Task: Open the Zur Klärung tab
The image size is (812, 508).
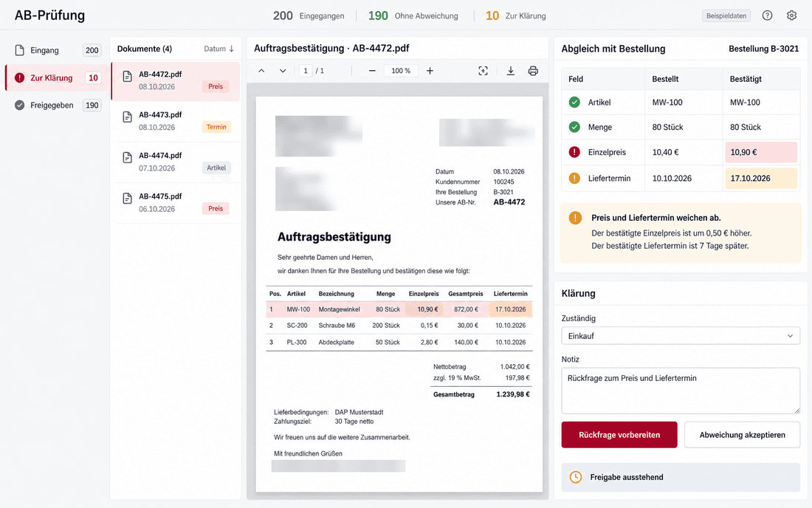Action: pos(57,78)
